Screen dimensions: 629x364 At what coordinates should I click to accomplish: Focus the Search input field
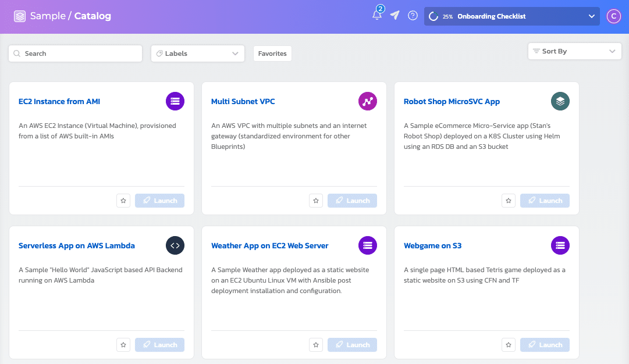pyautogui.click(x=76, y=53)
